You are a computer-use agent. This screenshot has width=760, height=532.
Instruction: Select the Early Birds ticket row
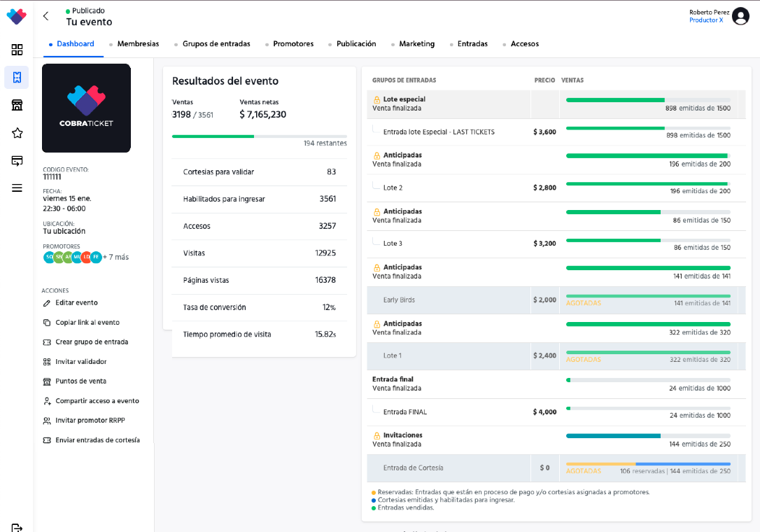click(x=556, y=300)
